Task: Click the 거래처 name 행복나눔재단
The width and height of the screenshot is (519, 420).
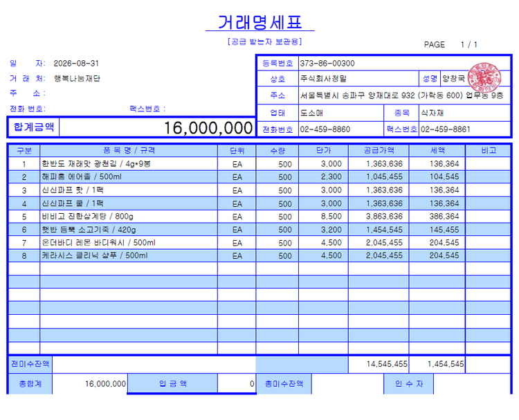Action: click(x=77, y=78)
